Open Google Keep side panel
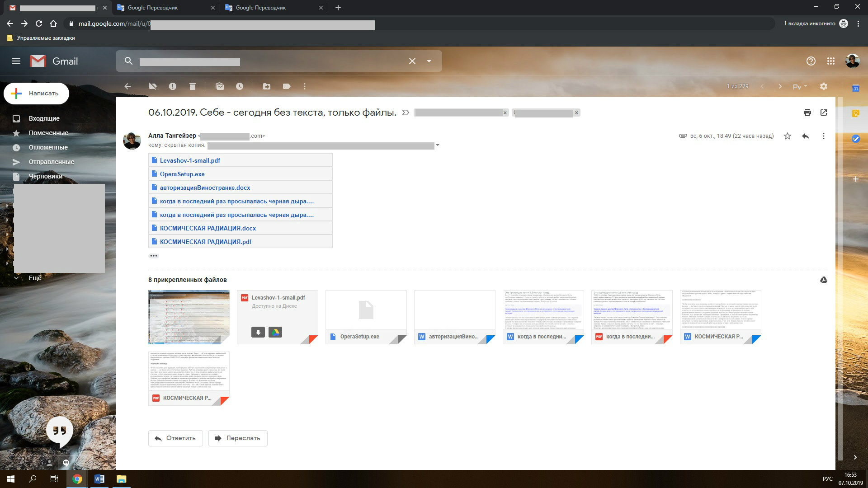Screen dimensions: 868x488 pyautogui.click(x=855, y=113)
